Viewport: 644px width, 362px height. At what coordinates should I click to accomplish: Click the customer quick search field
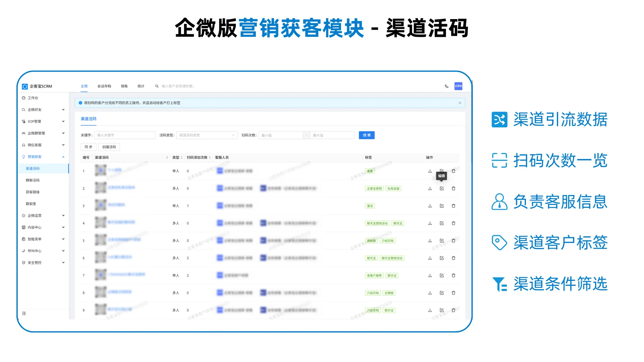click(178, 86)
